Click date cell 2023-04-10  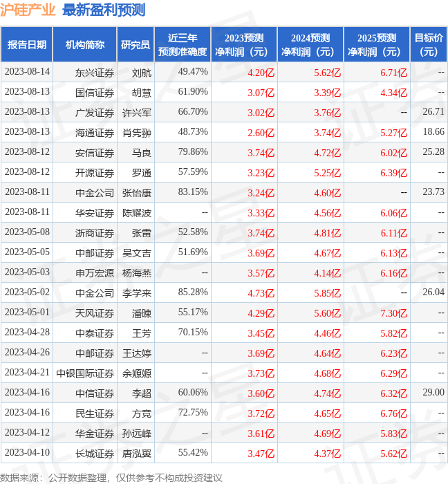click(x=27, y=452)
